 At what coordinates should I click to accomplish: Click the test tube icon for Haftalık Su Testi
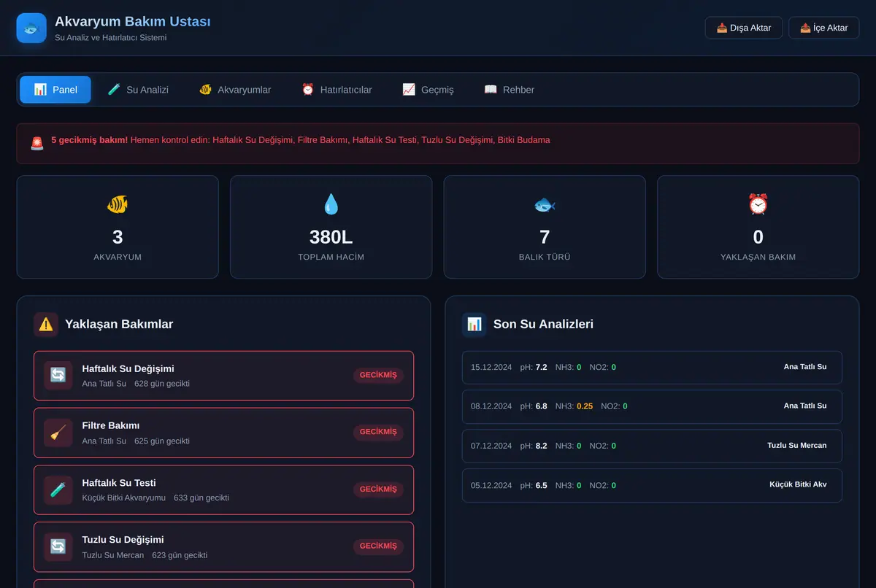pyautogui.click(x=58, y=490)
